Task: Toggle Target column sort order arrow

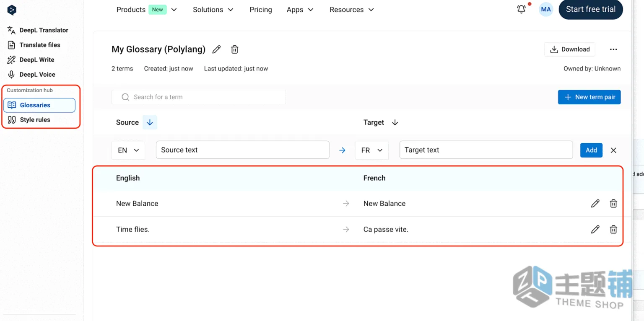Action: coord(395,122)
